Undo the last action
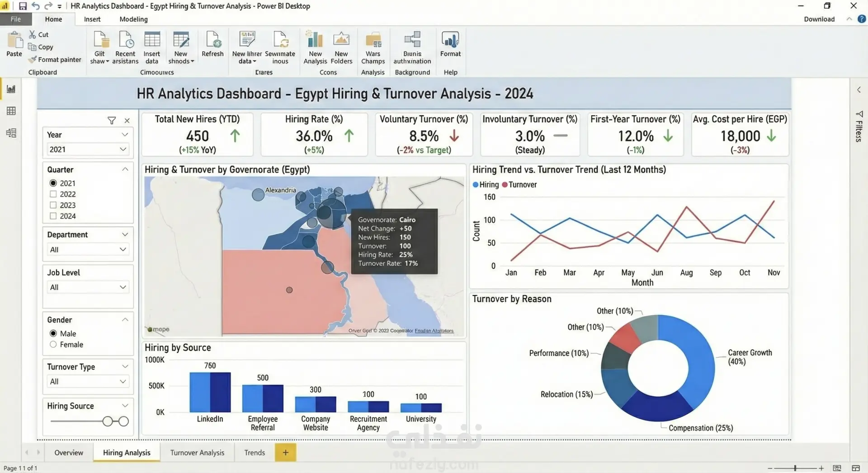 (36, 6)
